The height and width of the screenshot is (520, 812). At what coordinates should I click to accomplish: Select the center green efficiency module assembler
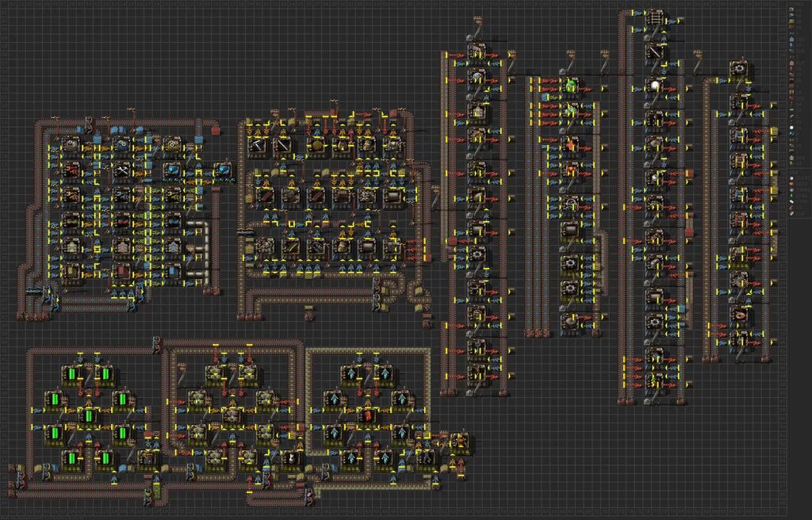88,416
